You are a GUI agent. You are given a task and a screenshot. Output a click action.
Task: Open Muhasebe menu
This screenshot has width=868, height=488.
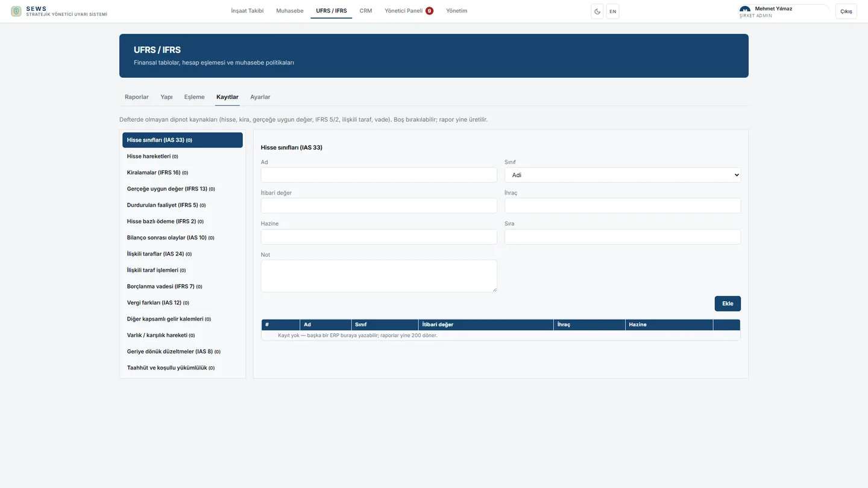point(290,11)
